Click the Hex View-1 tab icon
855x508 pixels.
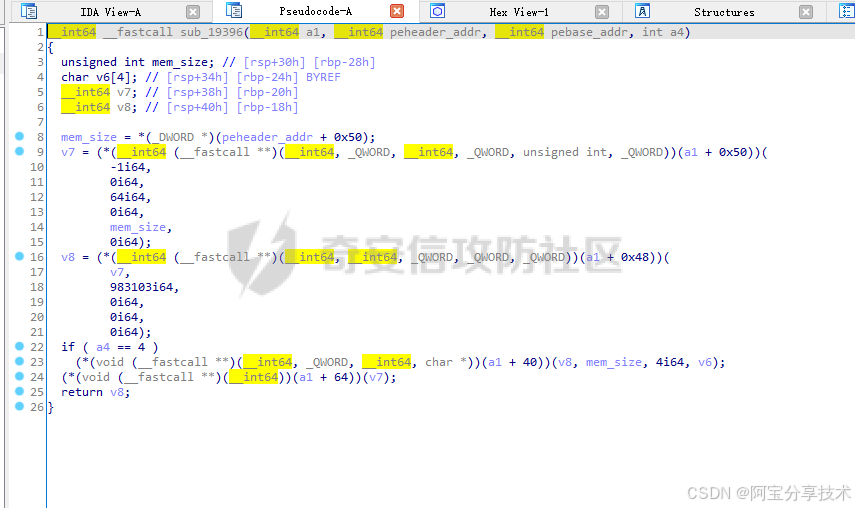point(437,11)
